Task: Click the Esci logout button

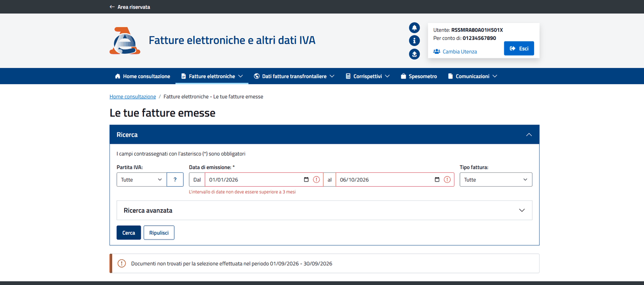Action: 519,48
